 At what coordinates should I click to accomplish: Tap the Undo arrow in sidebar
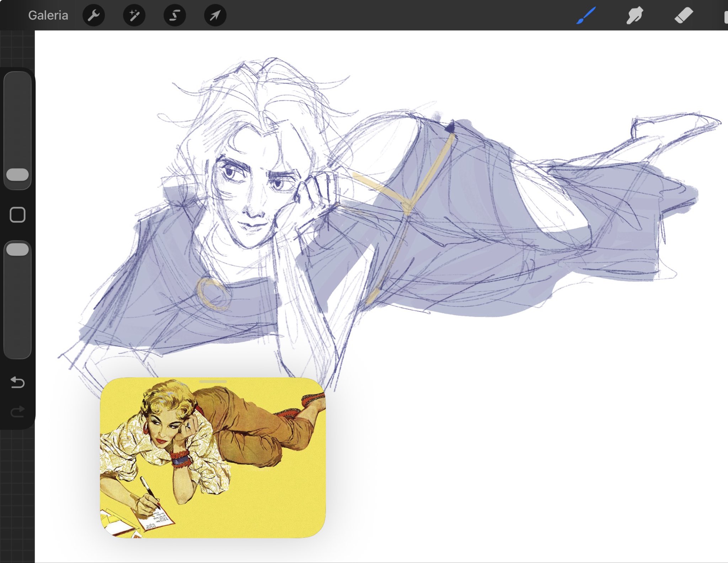tap(17, 382)
